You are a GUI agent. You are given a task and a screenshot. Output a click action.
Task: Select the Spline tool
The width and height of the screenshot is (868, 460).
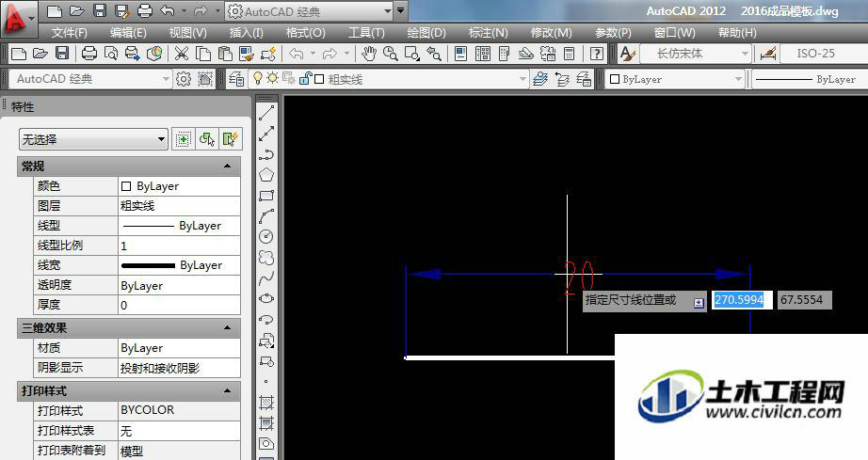click(266, 278)
